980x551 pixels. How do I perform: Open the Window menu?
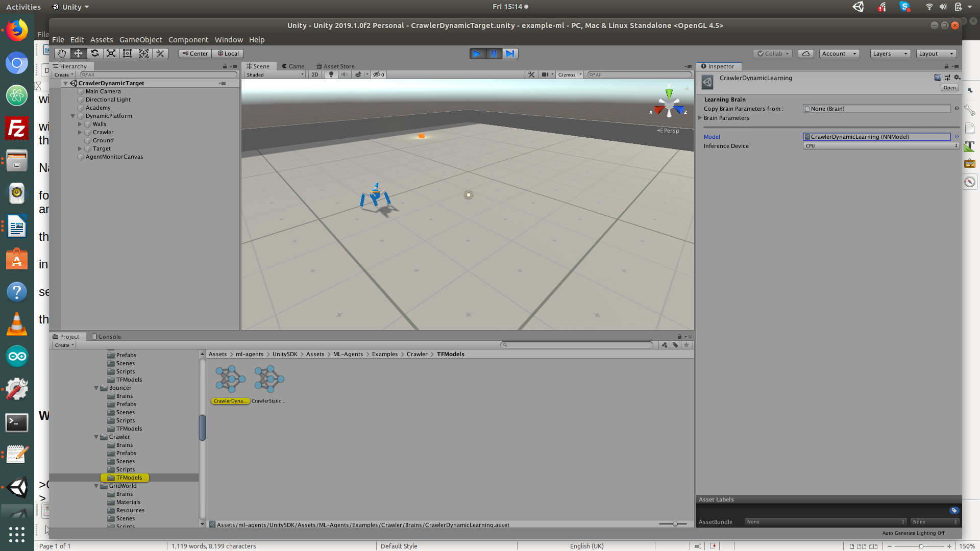pyautogui.click(x=229, y=40)
